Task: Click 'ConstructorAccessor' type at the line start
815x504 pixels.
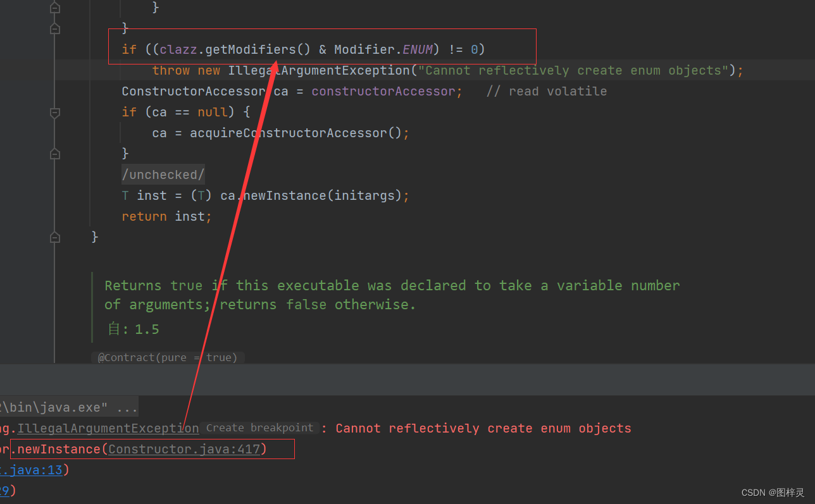Action: (x=194, y=91)
